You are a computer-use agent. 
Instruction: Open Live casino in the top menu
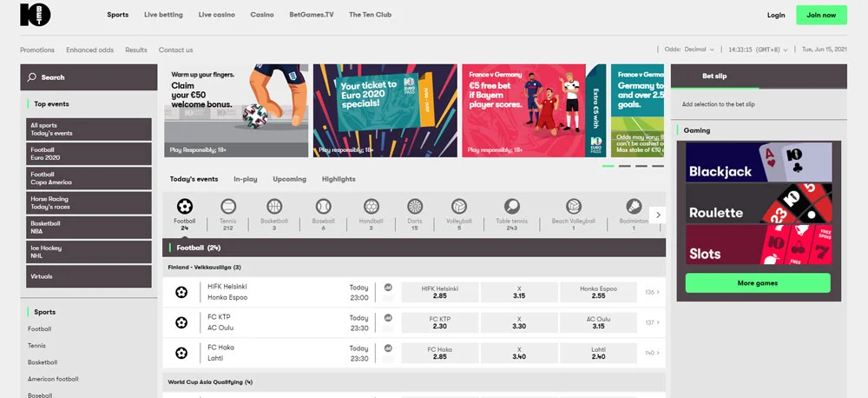pos(216,15)
